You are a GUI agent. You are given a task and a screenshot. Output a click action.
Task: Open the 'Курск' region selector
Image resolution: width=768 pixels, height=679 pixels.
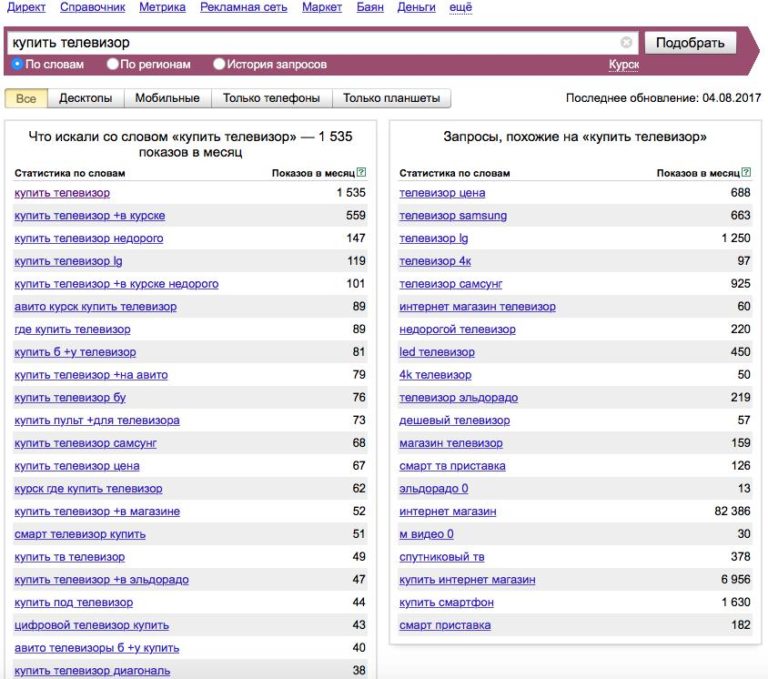(x=624, y=65)
